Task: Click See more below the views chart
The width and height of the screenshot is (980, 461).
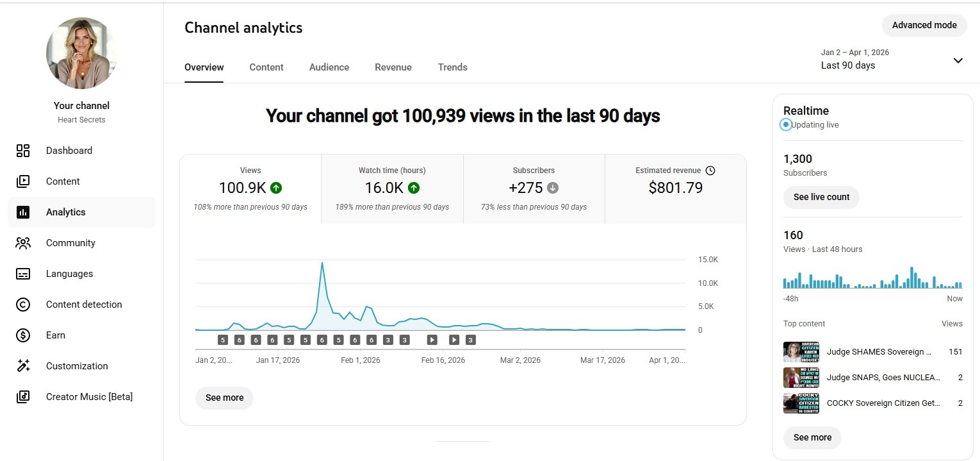Action: [224, 398]
